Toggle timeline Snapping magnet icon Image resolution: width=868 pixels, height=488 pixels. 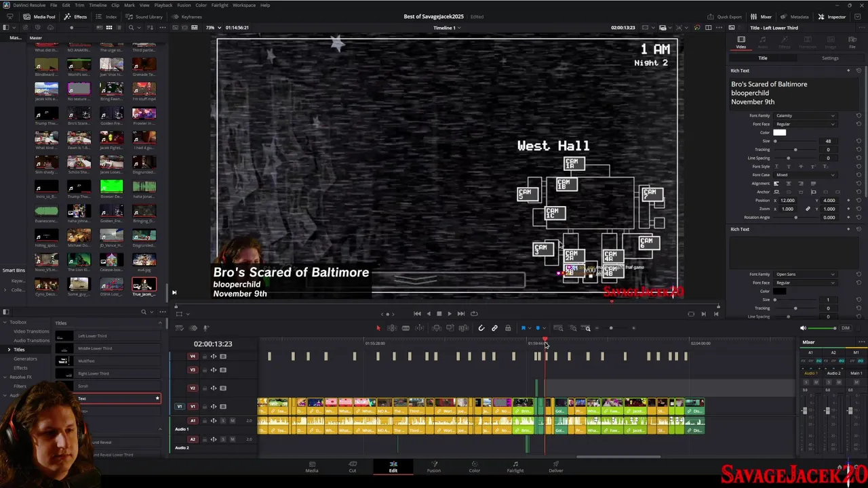point(481,328)
